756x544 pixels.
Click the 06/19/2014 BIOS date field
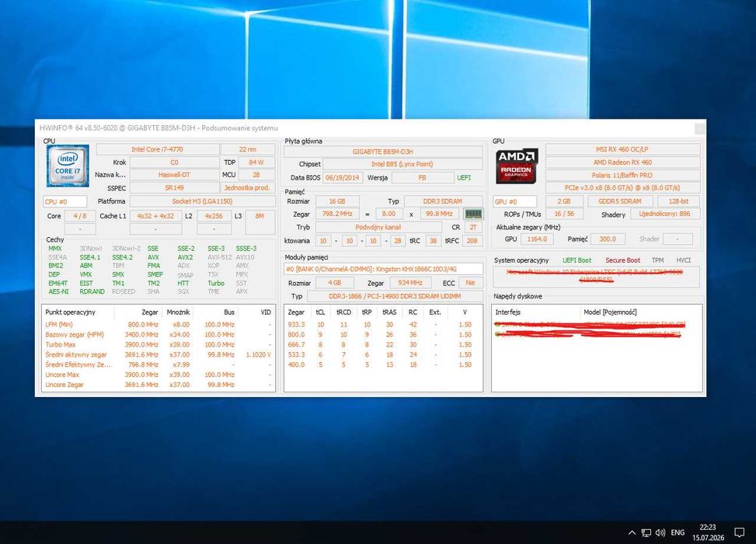[x=343, y=178]
